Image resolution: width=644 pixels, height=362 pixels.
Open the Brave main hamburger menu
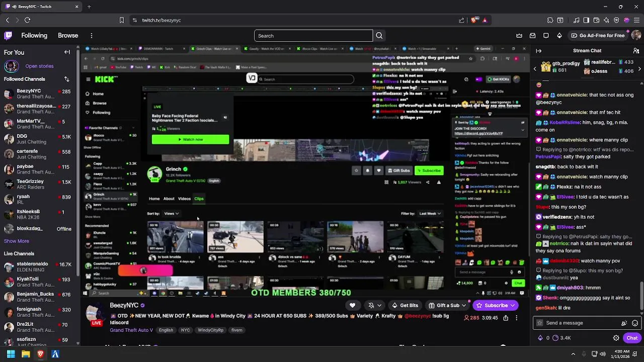pyautogui.click(x=636, y=20)
